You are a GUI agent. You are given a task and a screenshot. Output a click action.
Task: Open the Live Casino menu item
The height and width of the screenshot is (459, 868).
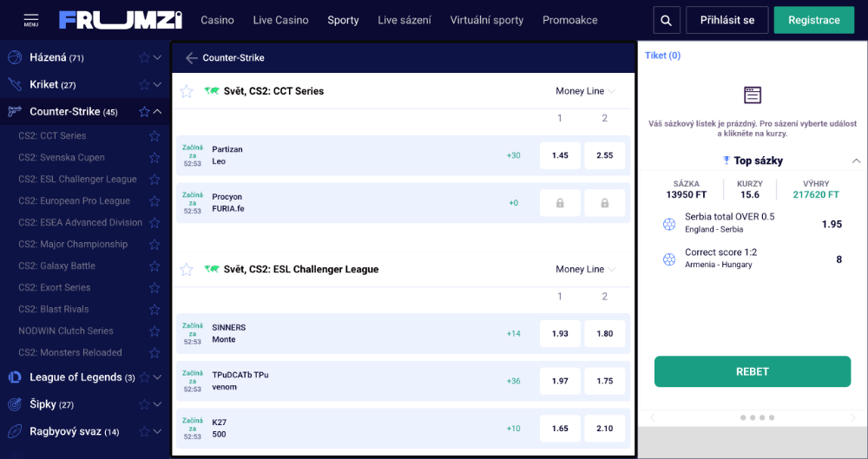pos(280,20)
